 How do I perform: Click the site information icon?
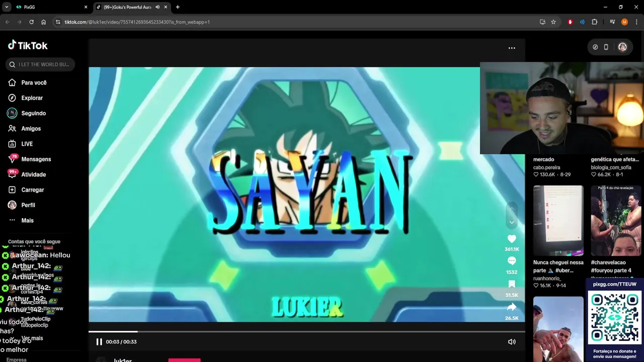pyautogui.click(x=58, y=22)
